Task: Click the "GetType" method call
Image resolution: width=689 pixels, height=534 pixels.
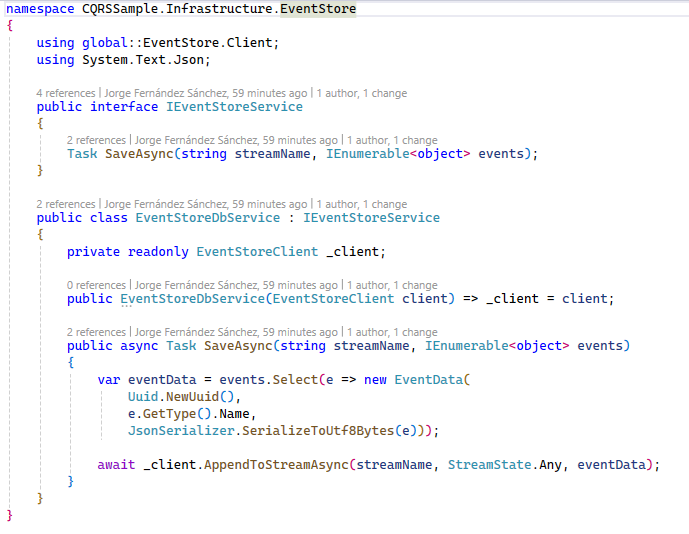Action: [170, 414]
